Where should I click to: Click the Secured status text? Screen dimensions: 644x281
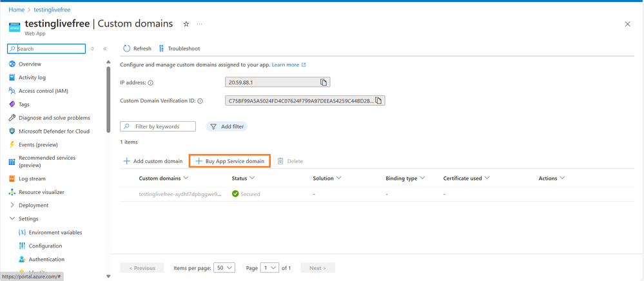pos(250,194)
